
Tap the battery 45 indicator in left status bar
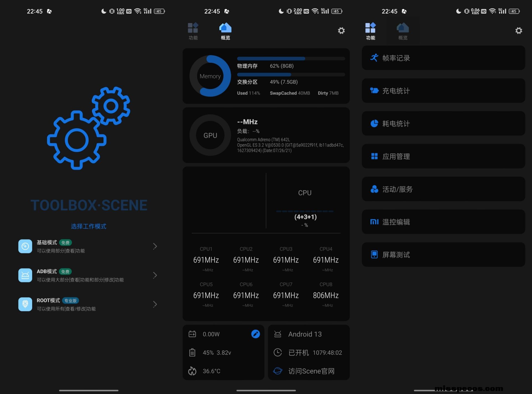click(159, 11)
